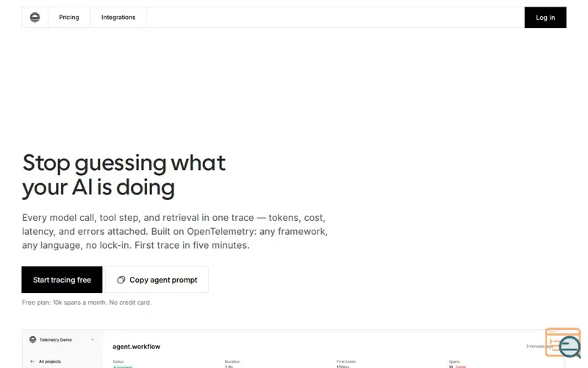Click the Free plan note text
This screenshot has width=588, height=368.
[x=87, y=302]
